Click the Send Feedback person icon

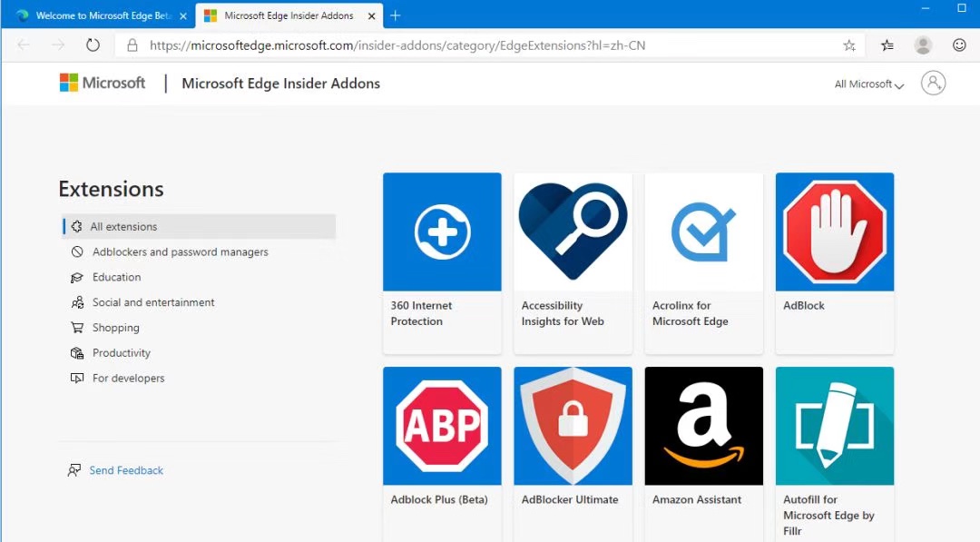pos(74,470)
